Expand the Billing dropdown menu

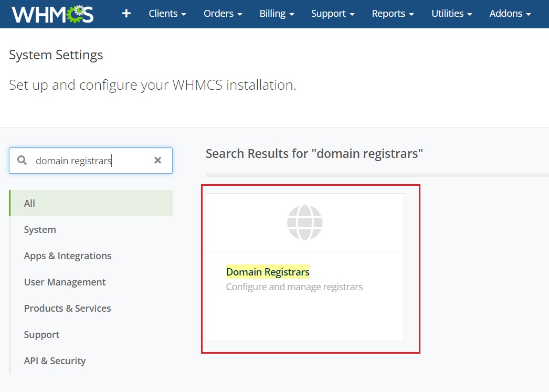coord(277,14)
